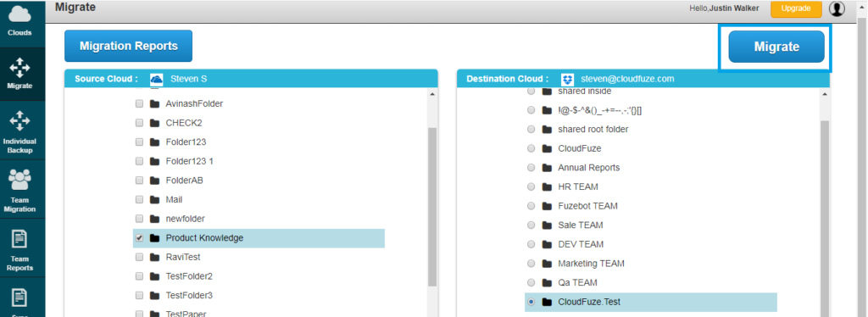Screen dimensions: 868x317
Task: Click the Product Knowledge folder icon
Action: click(x=154, y=238)
